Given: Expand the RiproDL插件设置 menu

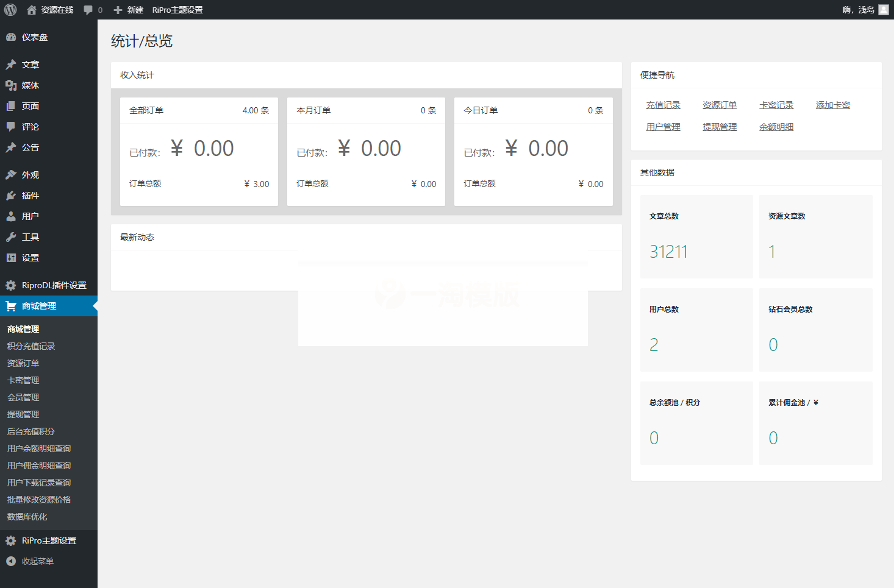Looking at the screenshot, I should pyautogui.click(x=54, y=285).
